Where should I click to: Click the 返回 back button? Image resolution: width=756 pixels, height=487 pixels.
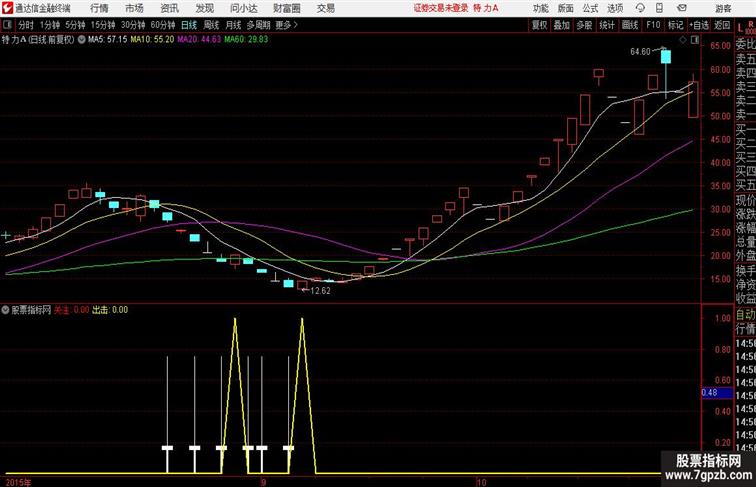pyautogui.click(x=722, y=25)
